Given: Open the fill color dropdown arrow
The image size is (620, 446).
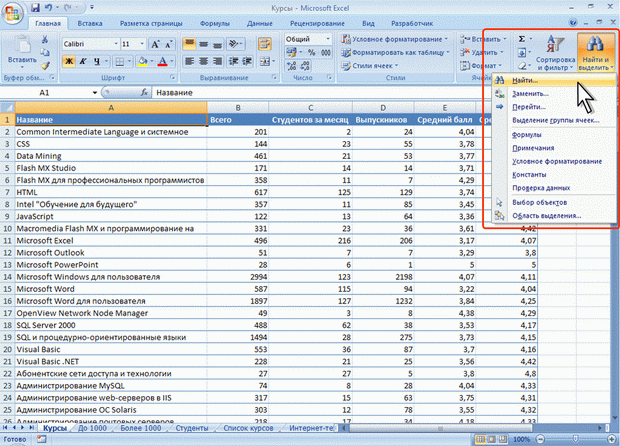Looking at the screenshot, I should tap(152, 61).
